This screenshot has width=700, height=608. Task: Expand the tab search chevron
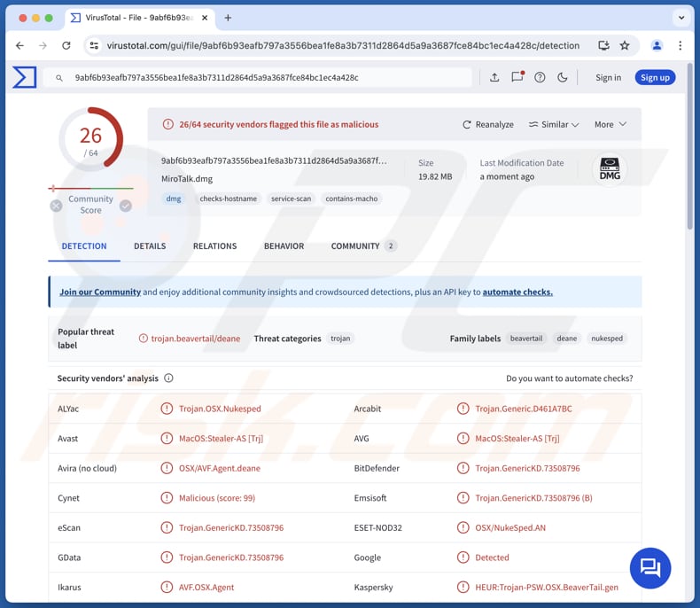pos(681,18)
